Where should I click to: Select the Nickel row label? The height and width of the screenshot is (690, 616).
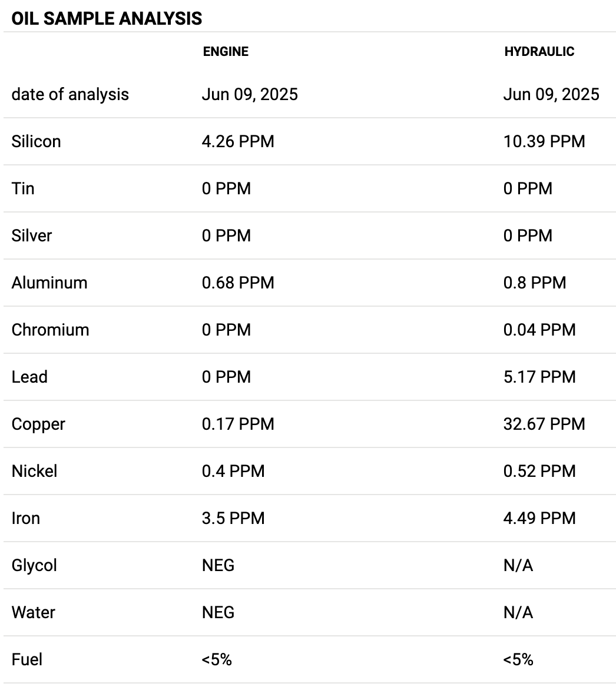point(34,472)
